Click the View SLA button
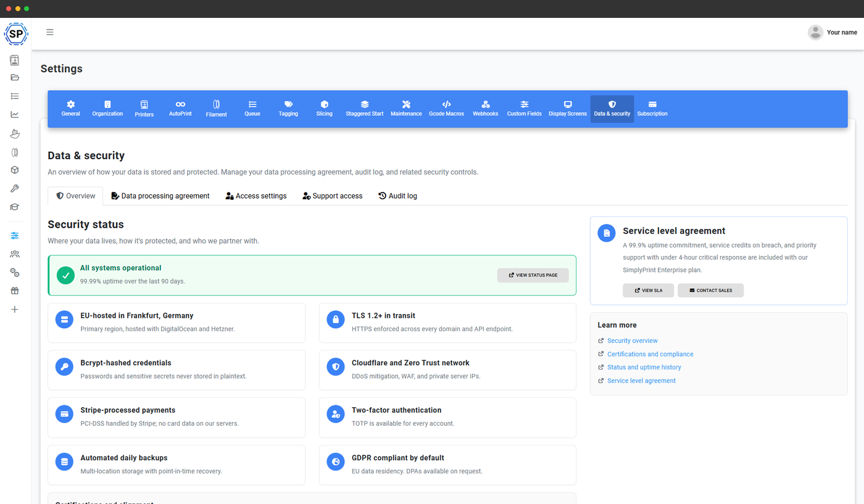 point(648,290)
